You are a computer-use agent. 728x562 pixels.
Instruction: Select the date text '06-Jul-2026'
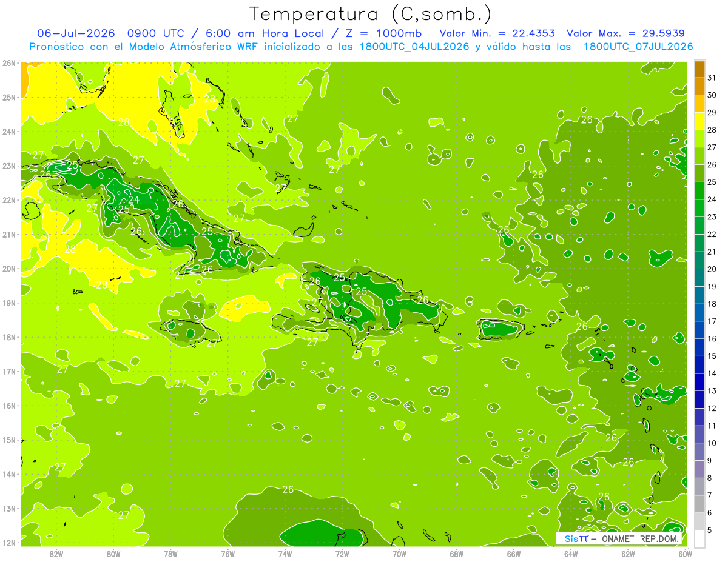tap(76, 33)
